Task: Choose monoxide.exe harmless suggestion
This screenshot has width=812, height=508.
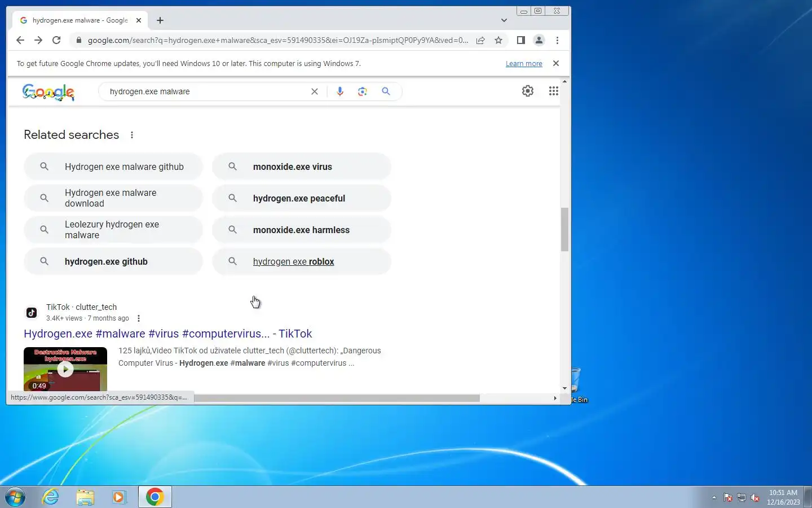Action: (302, 230)
